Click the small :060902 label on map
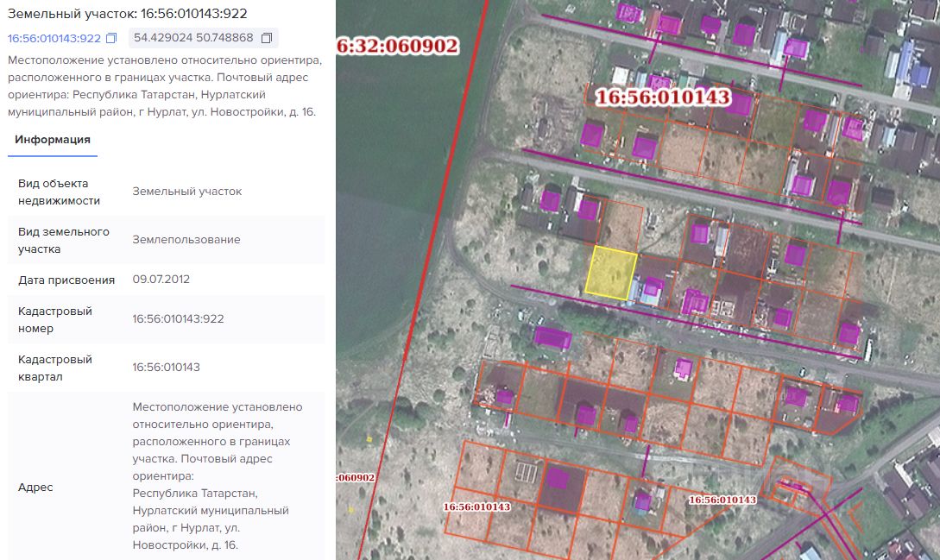This screenshot has width=940, height=560. [356, 477]
